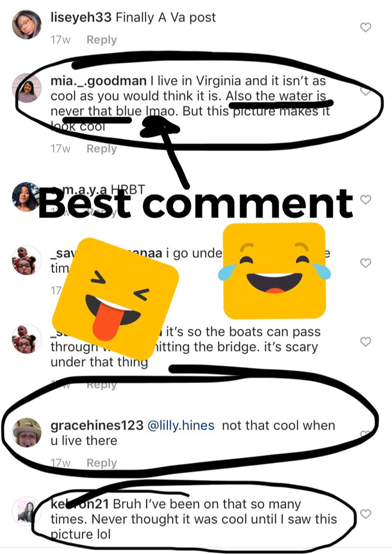Like liseyeh33's comment with the heart

click(x=366, y=28)
